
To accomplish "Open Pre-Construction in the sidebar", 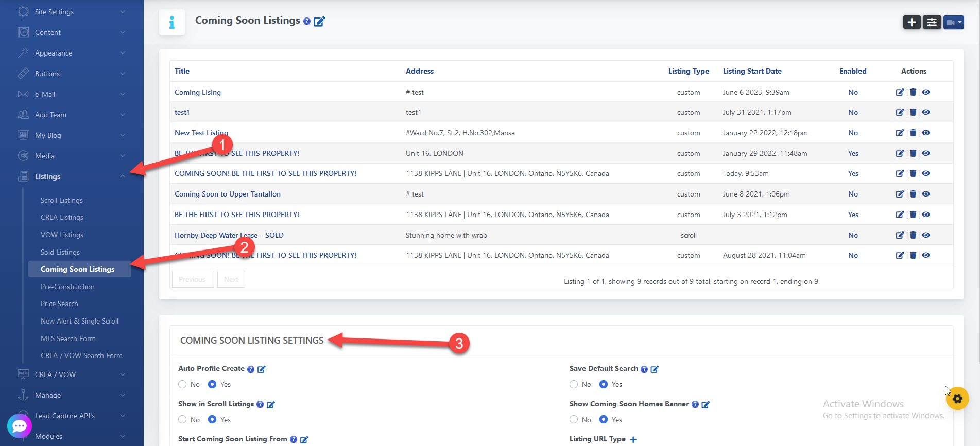I will (67, 287).
